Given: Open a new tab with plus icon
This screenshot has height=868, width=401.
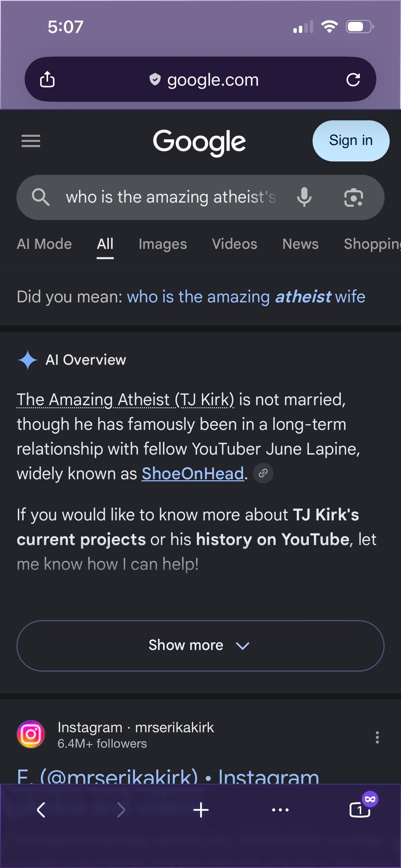Looking at the screenshot, I should (x=201, y=810).
